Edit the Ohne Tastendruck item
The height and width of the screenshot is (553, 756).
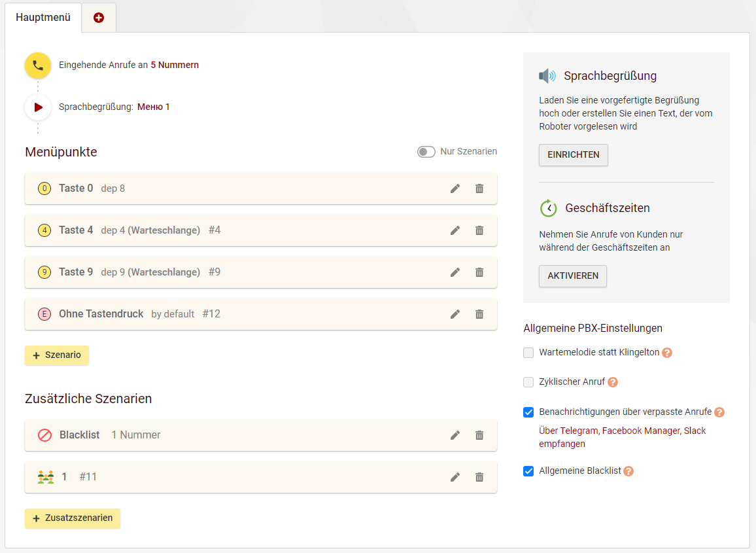[x=455, y=315]
